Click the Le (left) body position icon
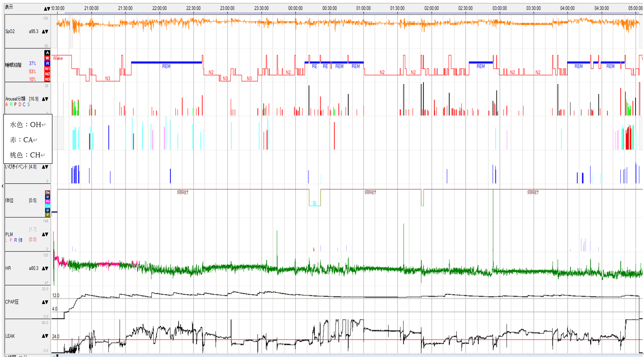 tap(47, 206)
